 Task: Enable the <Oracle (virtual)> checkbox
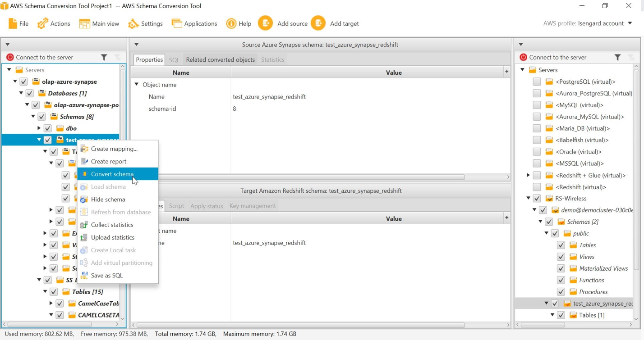[x=537, y=152]
